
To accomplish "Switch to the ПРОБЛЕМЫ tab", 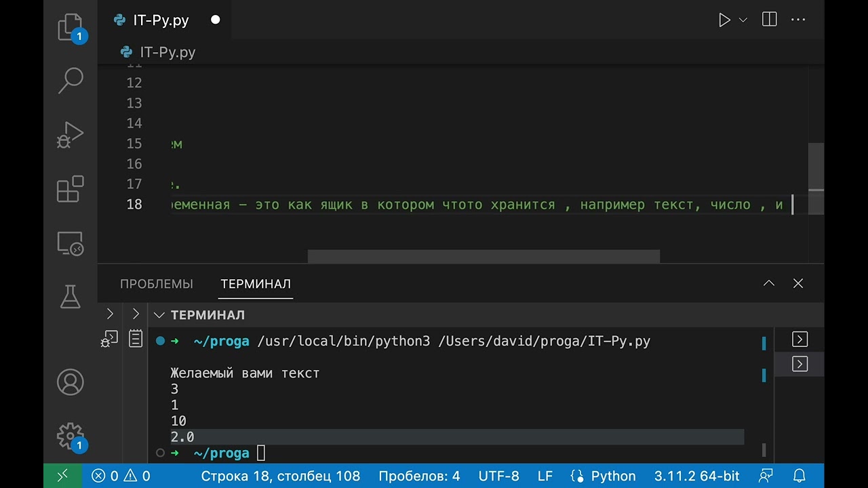I will click(157, 284).
